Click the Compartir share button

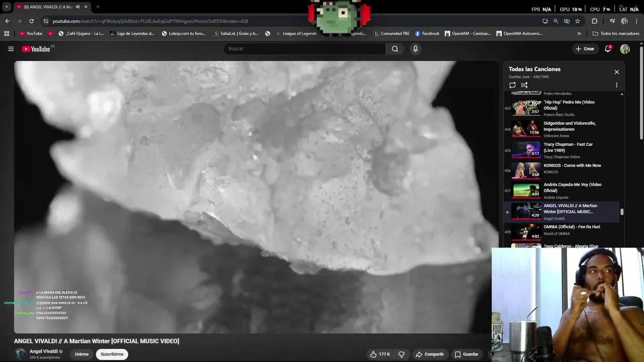click(429, 354)
